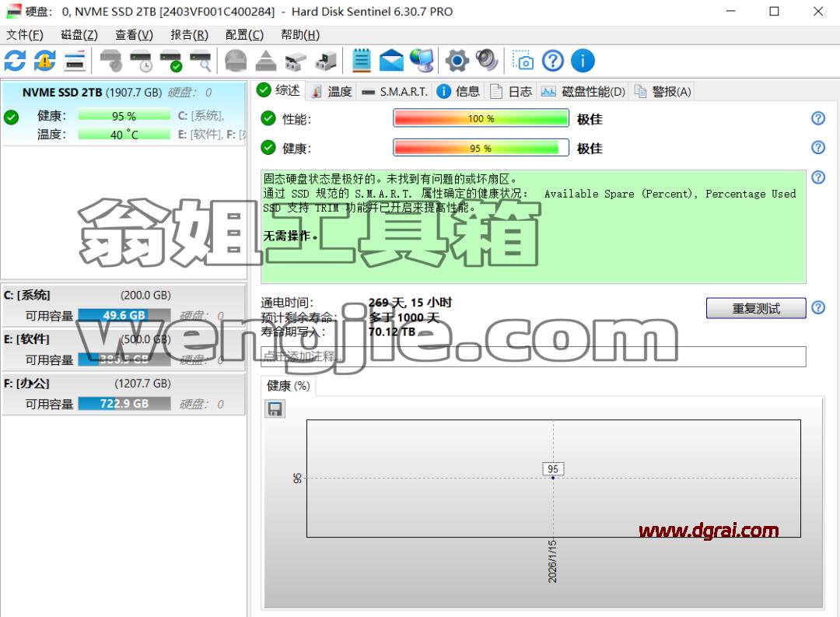Click the camera screenshot capture icon
The width and height of the screenshot is (840, 617).
coord(523,61)
